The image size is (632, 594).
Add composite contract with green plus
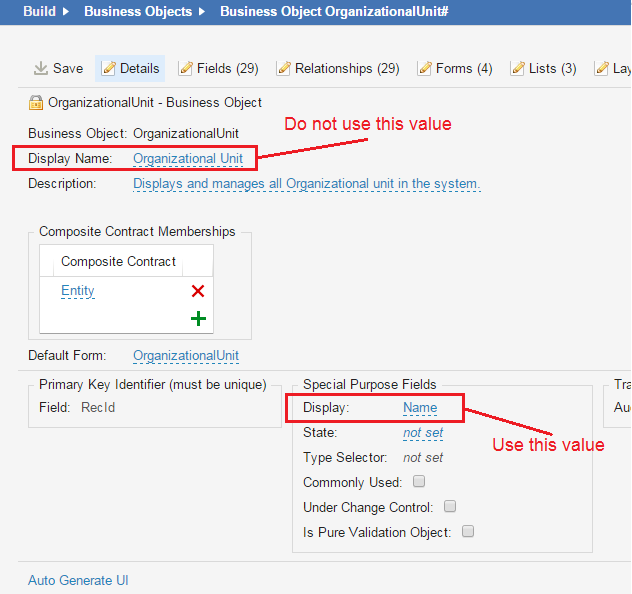coord(198,319)
